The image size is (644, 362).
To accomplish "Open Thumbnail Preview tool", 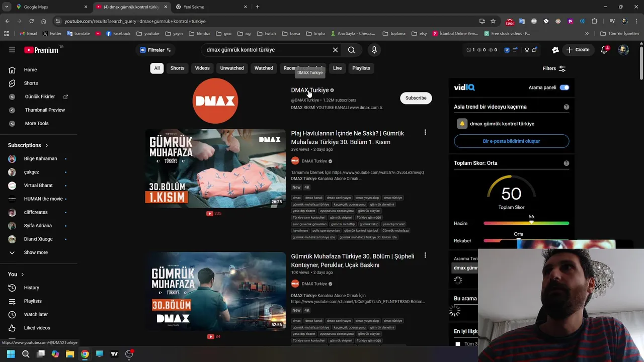I will pos(38,110).
